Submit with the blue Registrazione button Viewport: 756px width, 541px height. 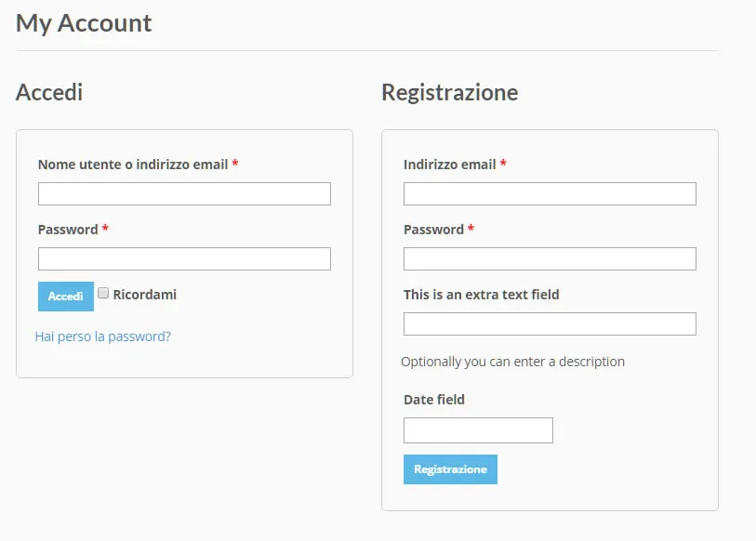tap(450, 469)
